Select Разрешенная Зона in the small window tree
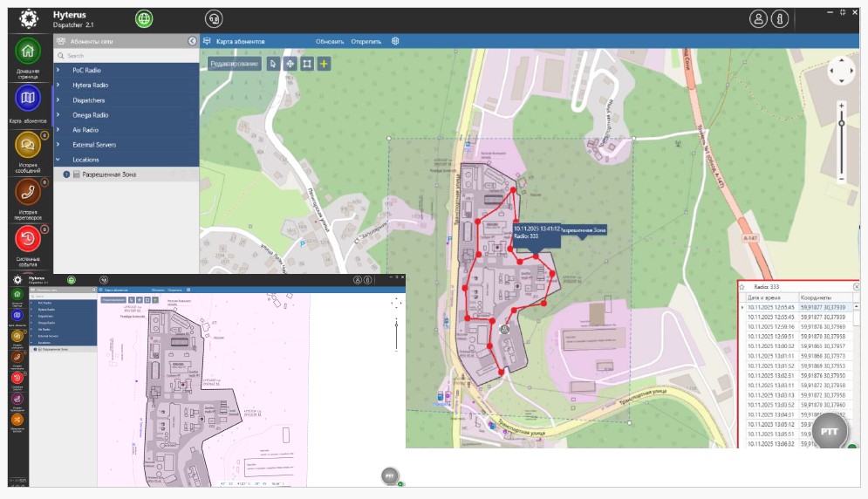This screenshot has height=499, width=868. point(64,350)
